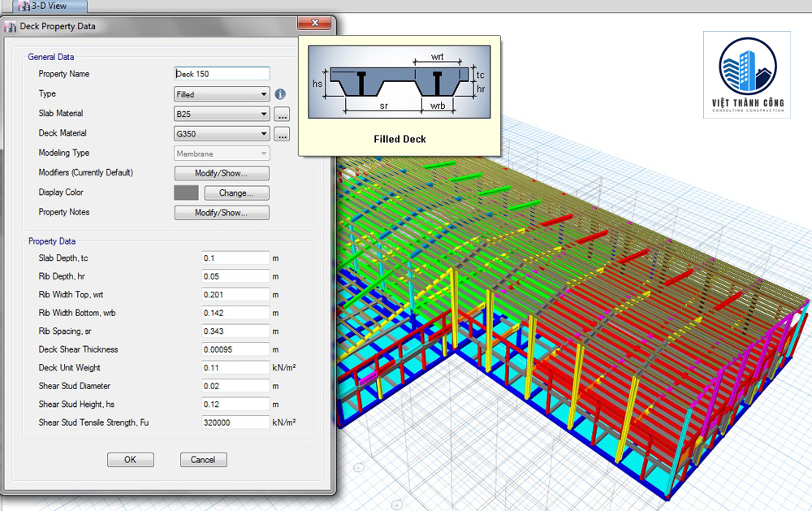Open the Slab Material ellipsis button
This screenshot has height=511, width=812.
(282, 115)
